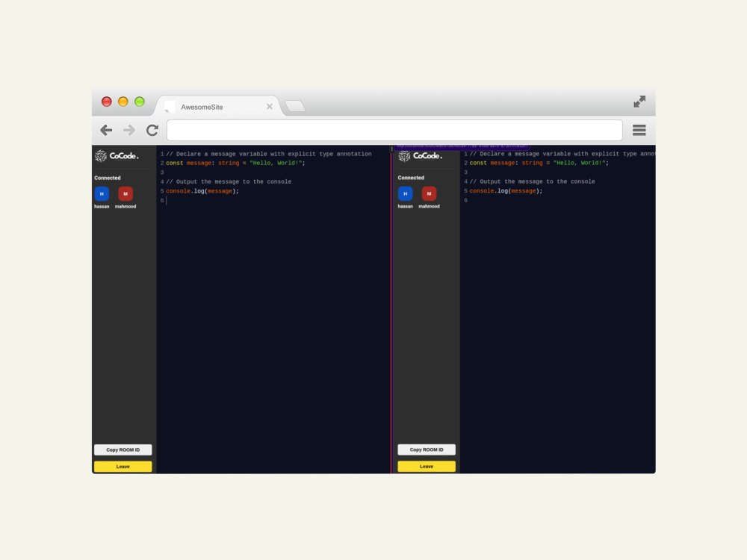Click the "hassan" name label in the left sidebar
The width and height of the screenshot is (747, 560).
(x=102, y=207)
